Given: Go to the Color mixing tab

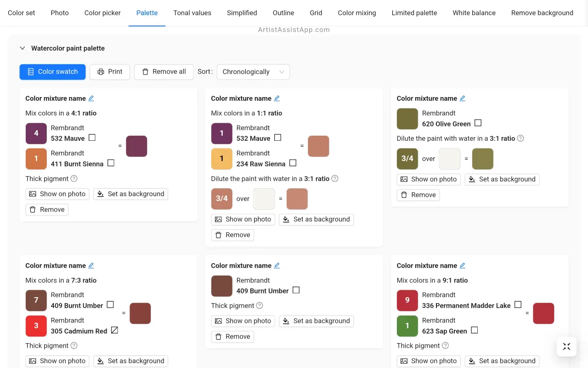Looking at the screenshot, I should (x=357, y=13).
